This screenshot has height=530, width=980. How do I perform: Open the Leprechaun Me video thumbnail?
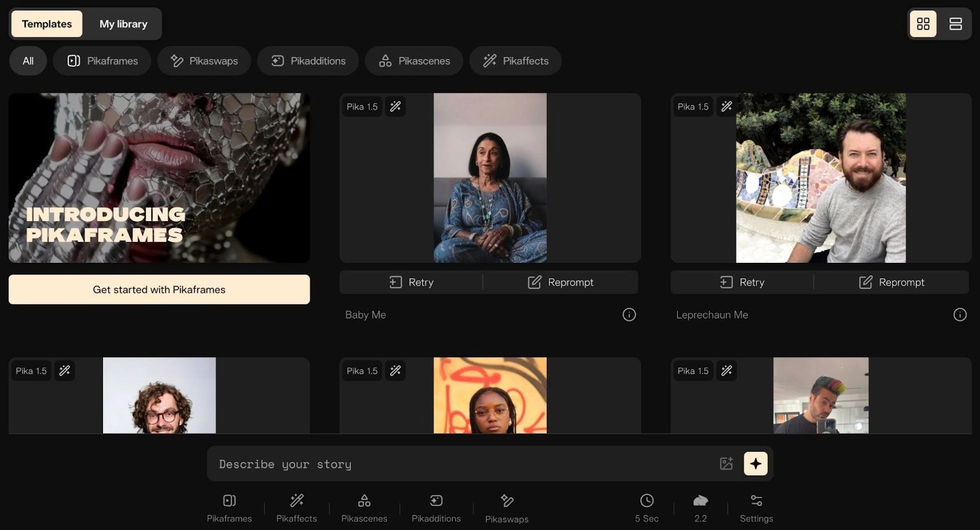pyautogui.click(x=821, y=178)
